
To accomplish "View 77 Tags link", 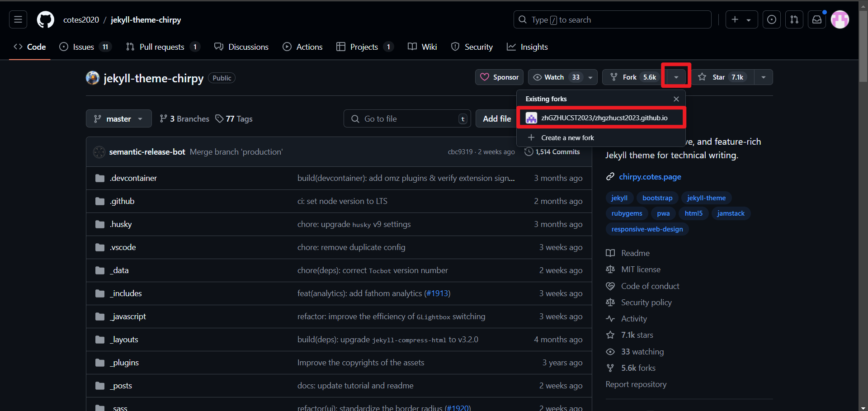I will pyautogui.click(x=234, y=119).
